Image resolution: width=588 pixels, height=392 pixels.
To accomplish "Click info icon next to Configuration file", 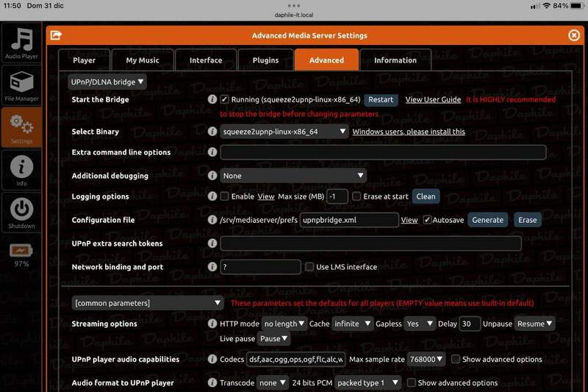I will (212, 220).
